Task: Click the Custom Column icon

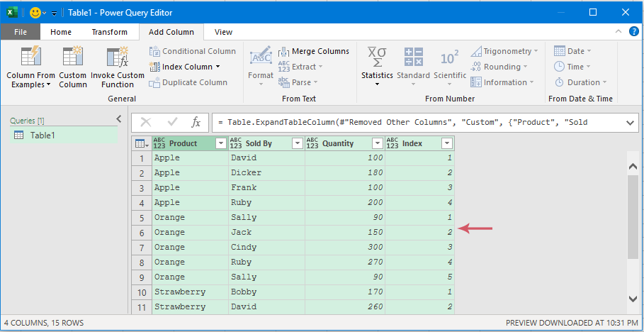Action: click(x=72, y=57)
